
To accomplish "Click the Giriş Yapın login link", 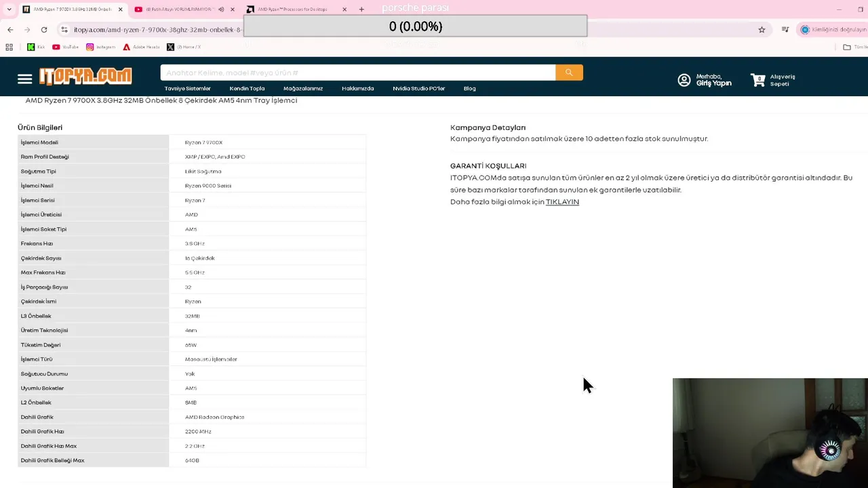I will point(713,83).
